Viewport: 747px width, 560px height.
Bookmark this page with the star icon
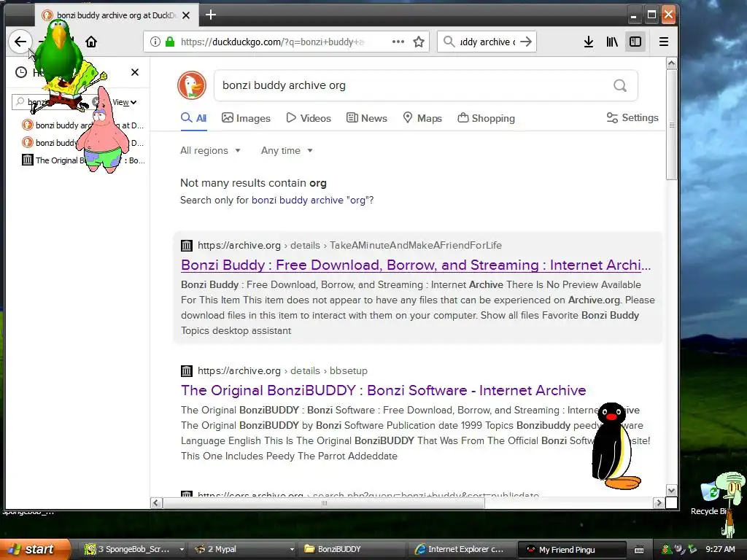tap(419, 42)
